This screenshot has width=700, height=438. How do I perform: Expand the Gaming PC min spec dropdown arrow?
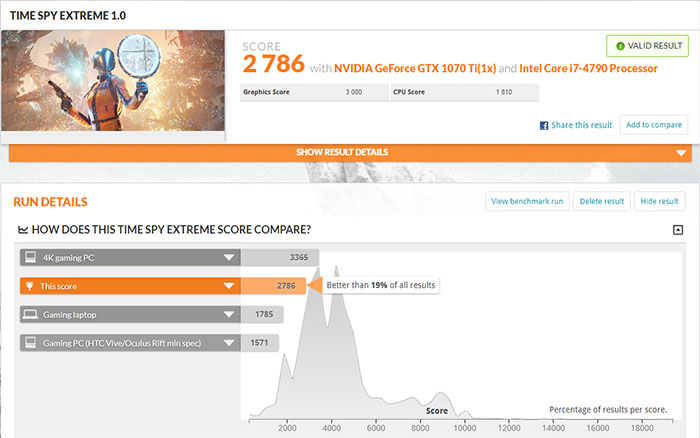click(230, 343)
